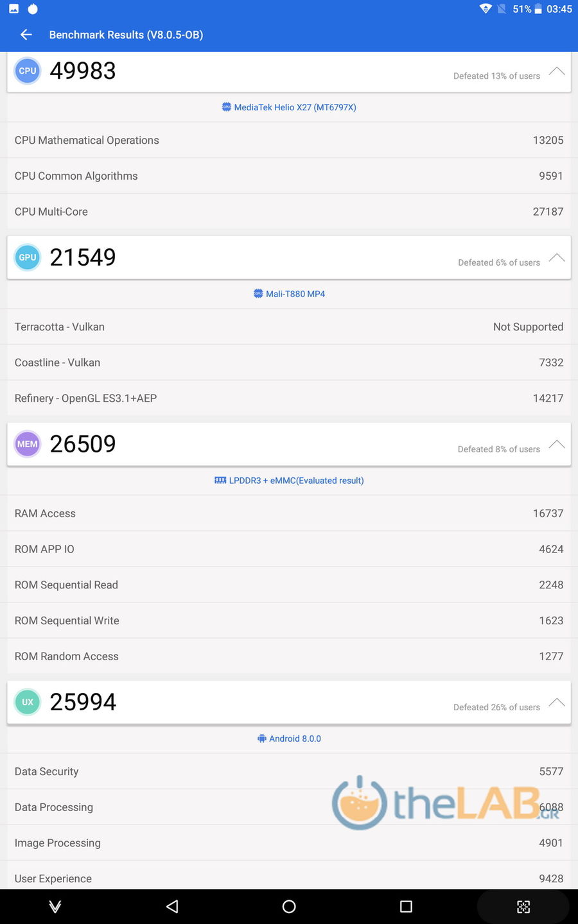Select the ROM Sequential Read row
The width and height of the screenshot is (578, 924).
tap(289, 585)
